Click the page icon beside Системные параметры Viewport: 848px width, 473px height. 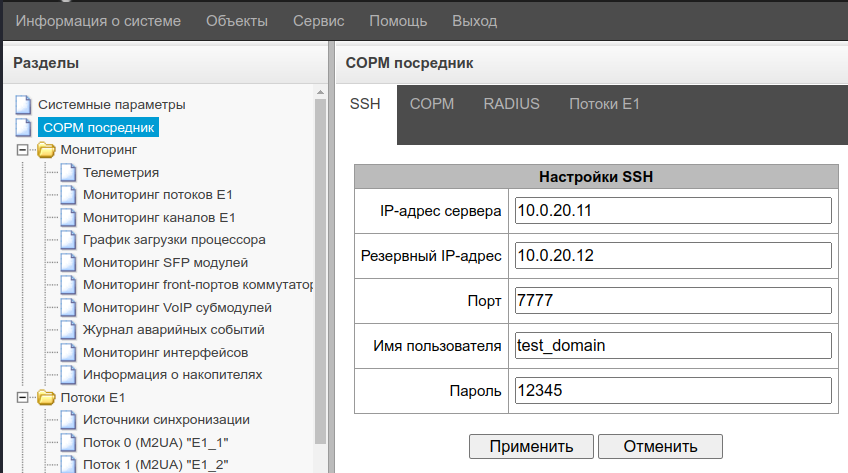click(x=23, y=105)
